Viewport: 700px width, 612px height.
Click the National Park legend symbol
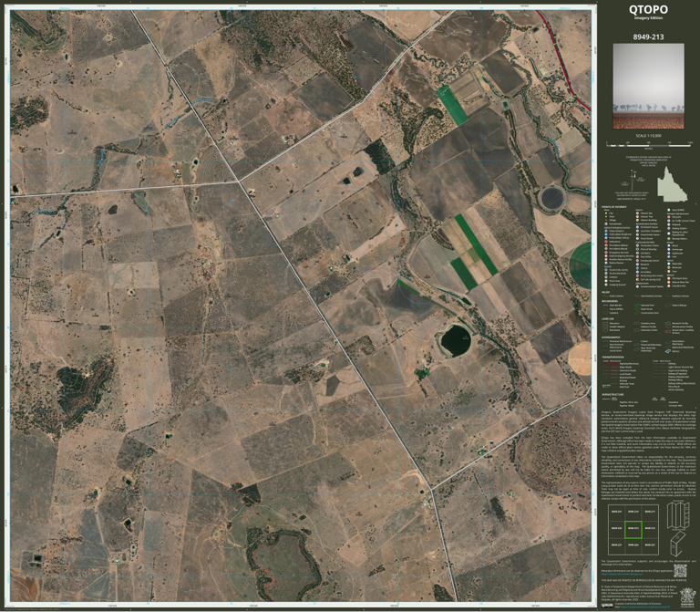coord(636,306)
